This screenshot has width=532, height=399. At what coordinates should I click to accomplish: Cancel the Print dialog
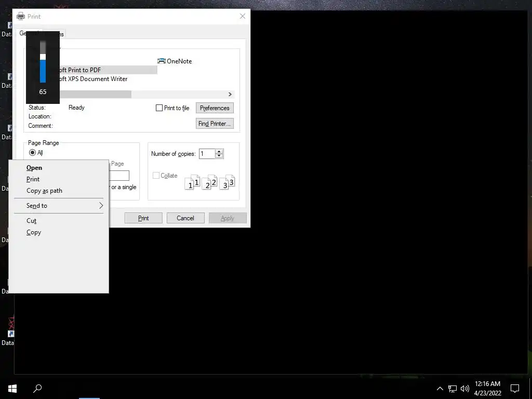(x=185, y=218)
